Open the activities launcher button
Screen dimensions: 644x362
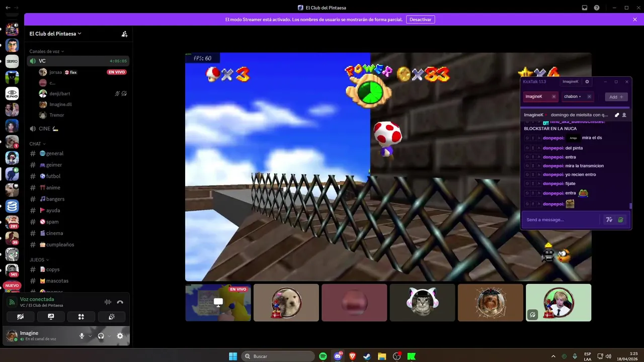(81, 317)
